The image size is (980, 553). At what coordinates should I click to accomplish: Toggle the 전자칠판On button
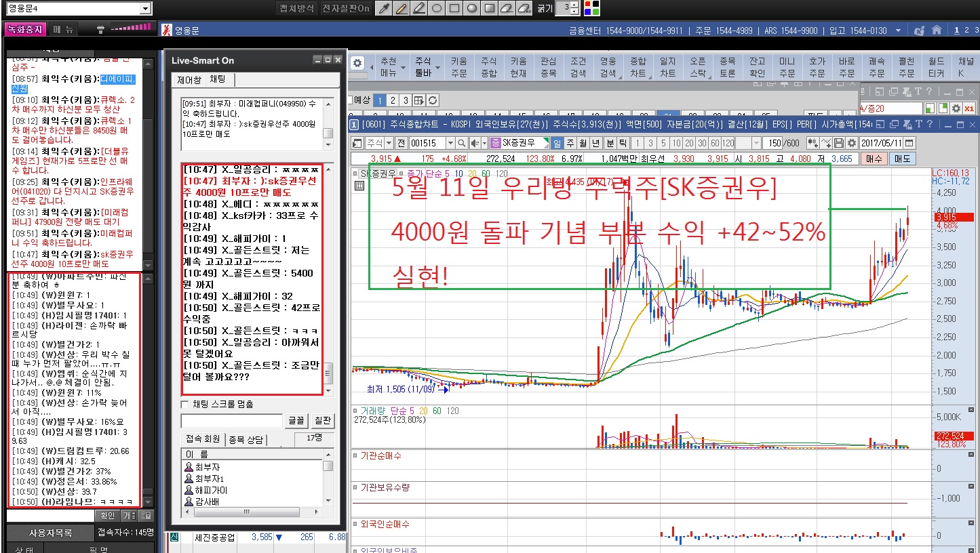click(x=346, y=8)
